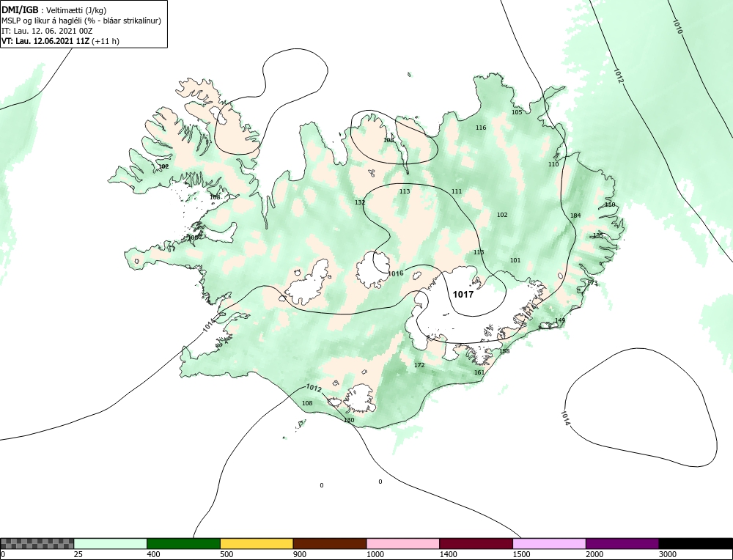Click the dark purple 2000–3000 legend swatch
Screen dimensions: 733x560
(x=622, y=543)
